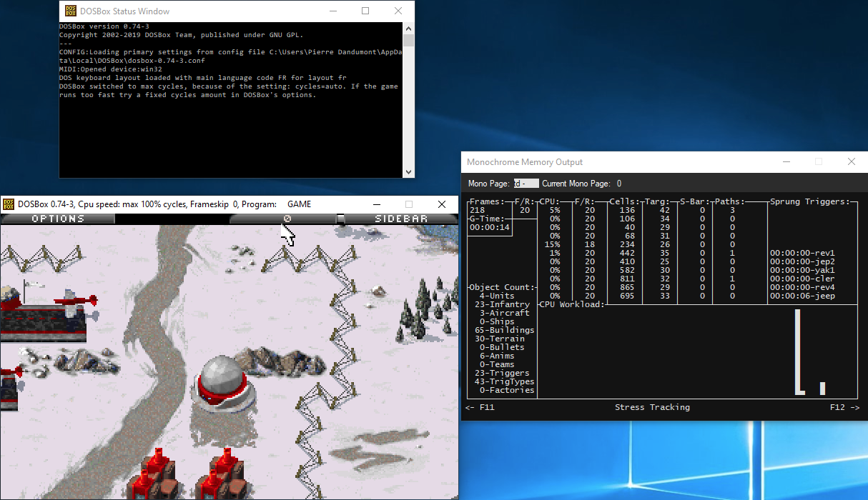The image size is (868, 500).
Task: Click the '23-Triggers' object count
Action: tap(502, 373)
